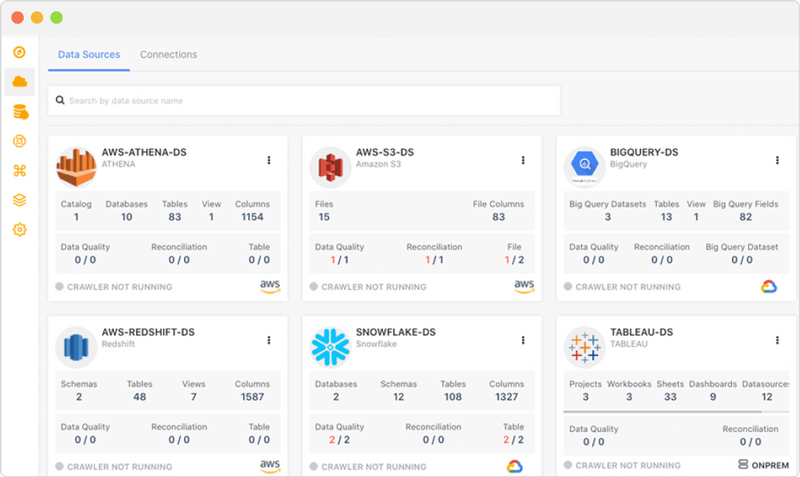Open the layers icon in sidebar
This screenshot has width=800, height=477.
[x=19, y=200]
